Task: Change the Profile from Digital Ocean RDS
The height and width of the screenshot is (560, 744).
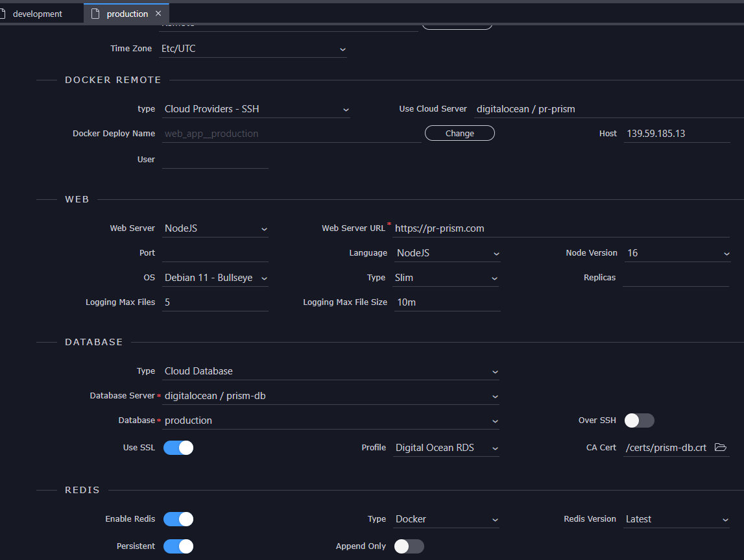Action: click(495, 448)
